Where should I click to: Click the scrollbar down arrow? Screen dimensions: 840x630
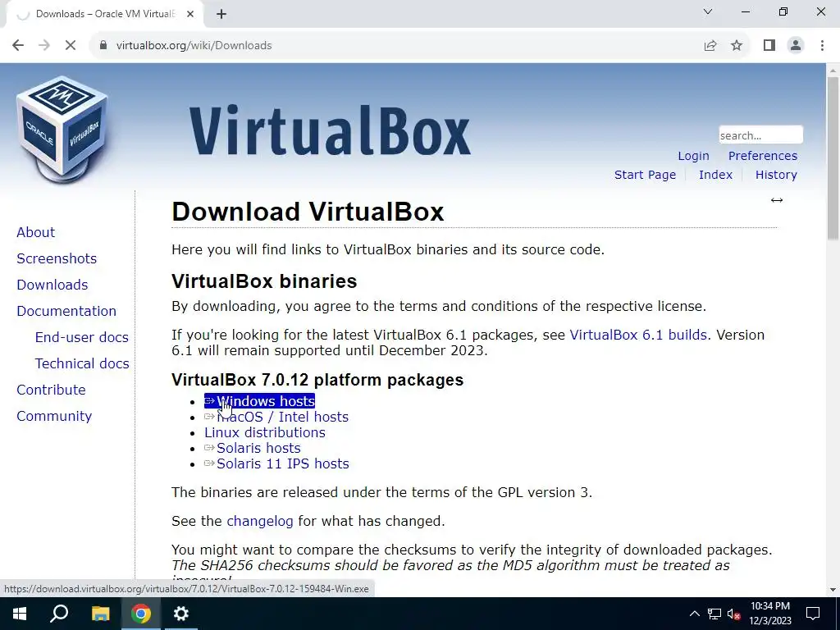[x=833, y=590]
